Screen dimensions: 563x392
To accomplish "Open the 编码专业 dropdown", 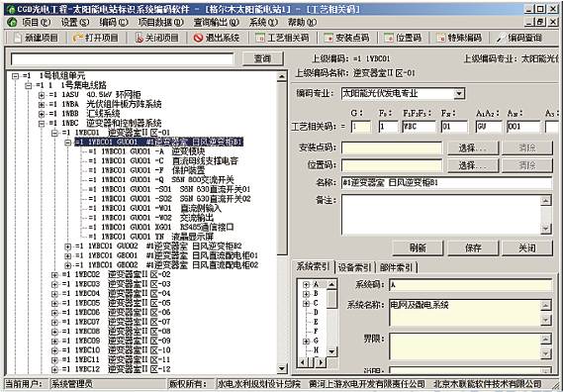I will pos(459,94).
